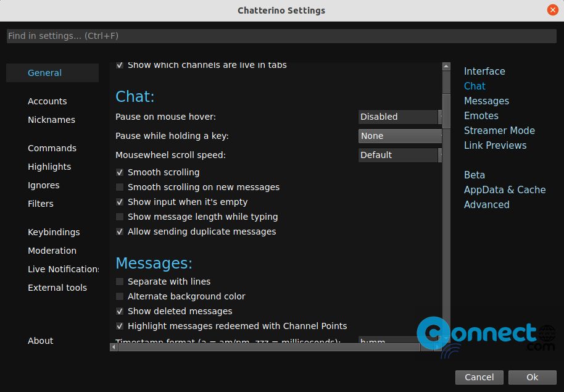The width and height of the screenshot is (564, 392).
Task: Jump to the Advanced section
Action: (487, 204)
